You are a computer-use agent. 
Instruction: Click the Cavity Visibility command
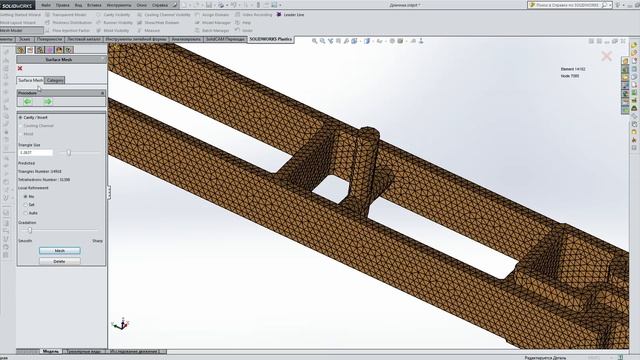(113, 14)
